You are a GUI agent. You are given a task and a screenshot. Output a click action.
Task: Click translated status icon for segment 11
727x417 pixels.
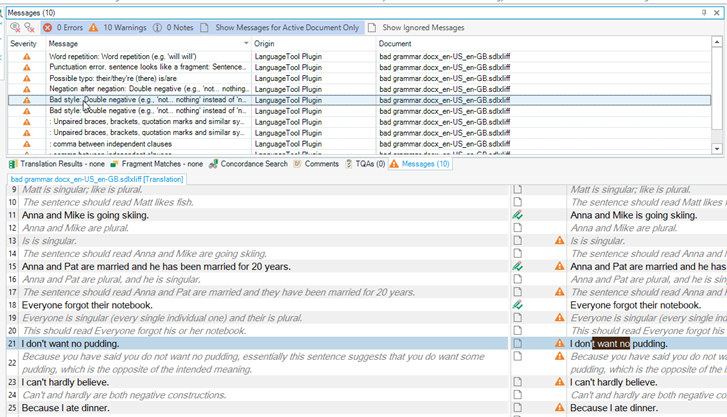tap(517, 215)
